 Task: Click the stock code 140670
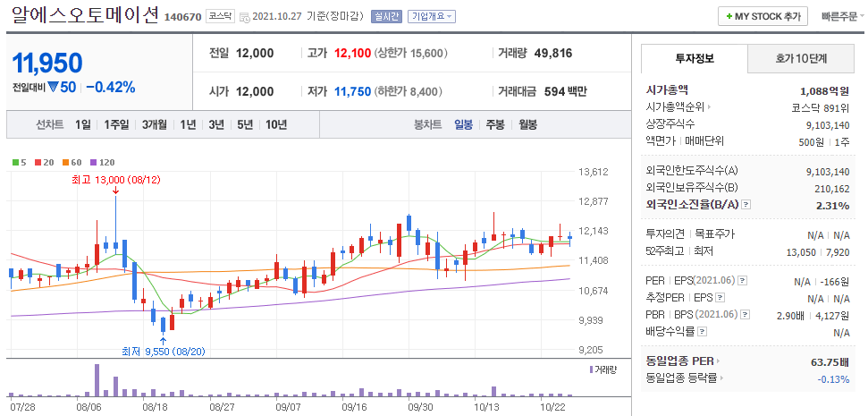182,17
